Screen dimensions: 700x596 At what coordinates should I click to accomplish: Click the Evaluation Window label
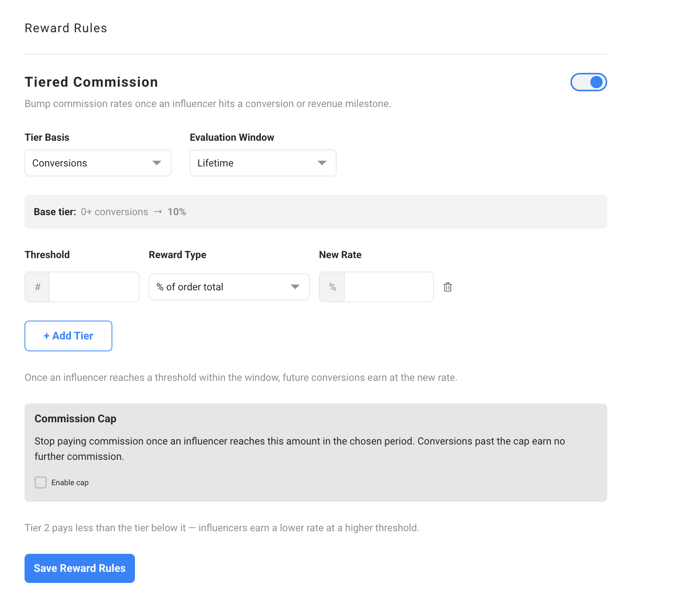[232, 137]
